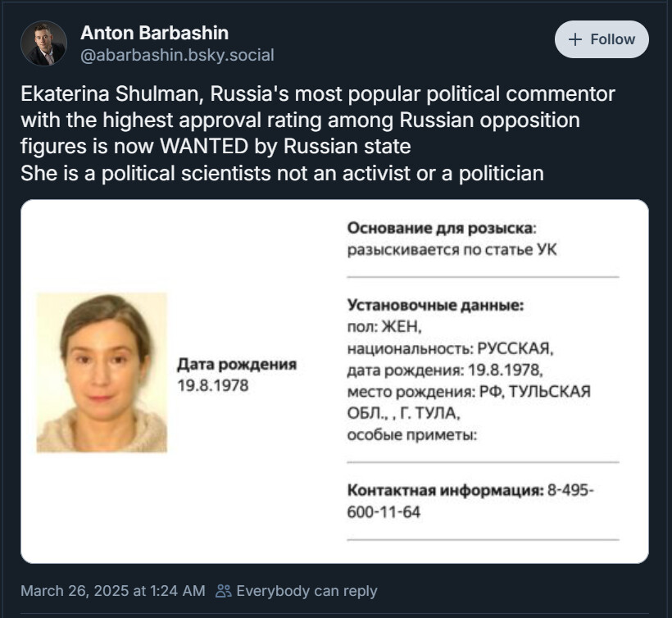Click the "Основание для розыска" heading
Screen dimensions: 672x618
[x=442, y=228]
